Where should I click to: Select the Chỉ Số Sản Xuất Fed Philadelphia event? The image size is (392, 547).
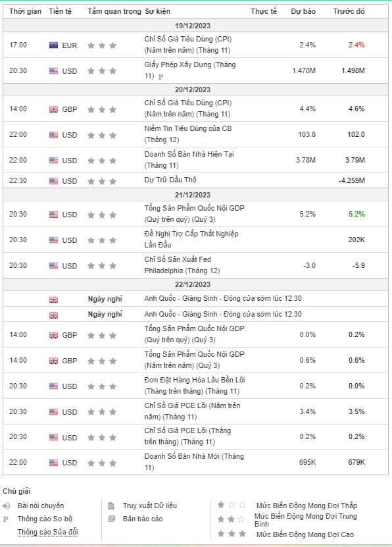pos(182,265)
